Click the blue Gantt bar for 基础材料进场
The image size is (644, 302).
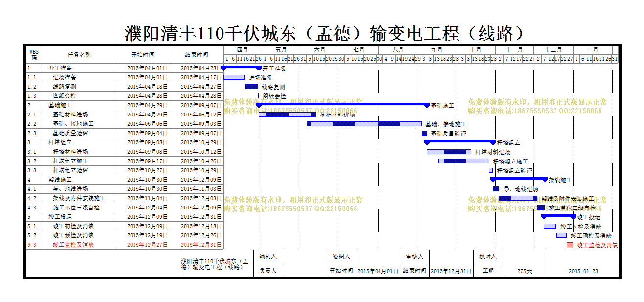click(x=287, y=115)
